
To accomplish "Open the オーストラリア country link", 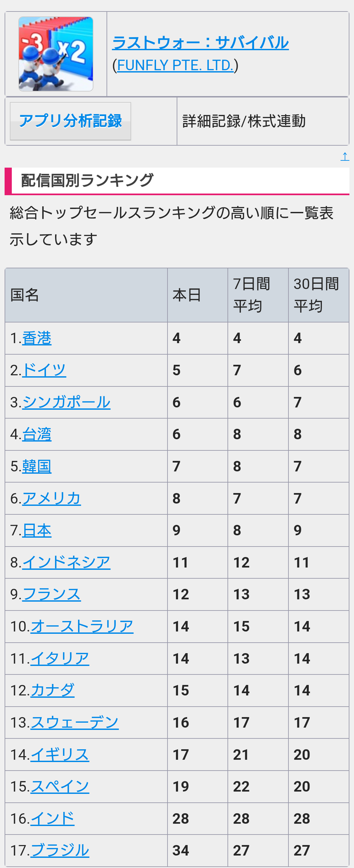I will click(82, 626).
